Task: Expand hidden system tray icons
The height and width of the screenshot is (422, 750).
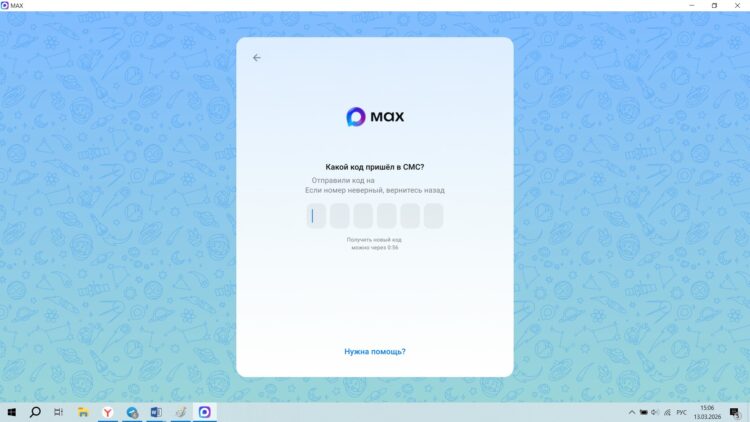Action: [631, 412]
